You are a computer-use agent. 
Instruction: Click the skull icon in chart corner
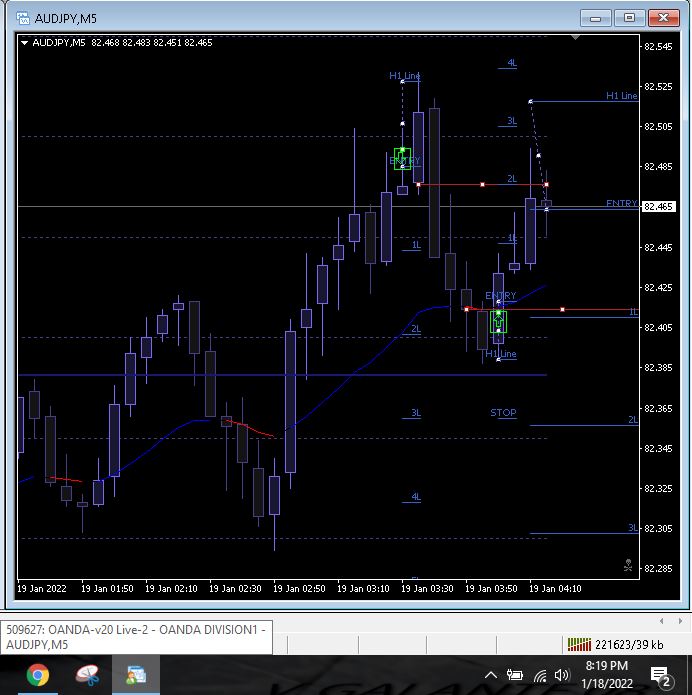point(628,565)
